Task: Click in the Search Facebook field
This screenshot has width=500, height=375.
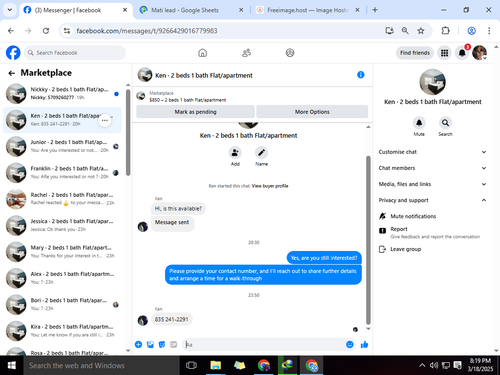Action: tap(75, 53)
